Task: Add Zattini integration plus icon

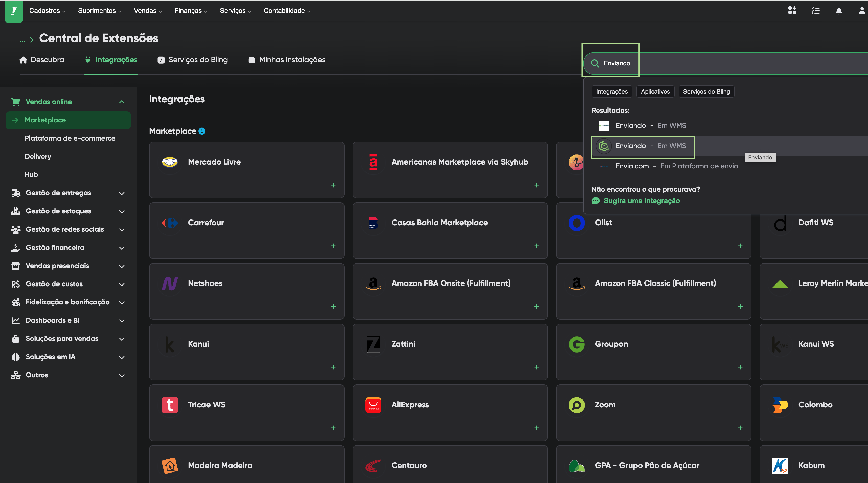Action: pos(536,367)
